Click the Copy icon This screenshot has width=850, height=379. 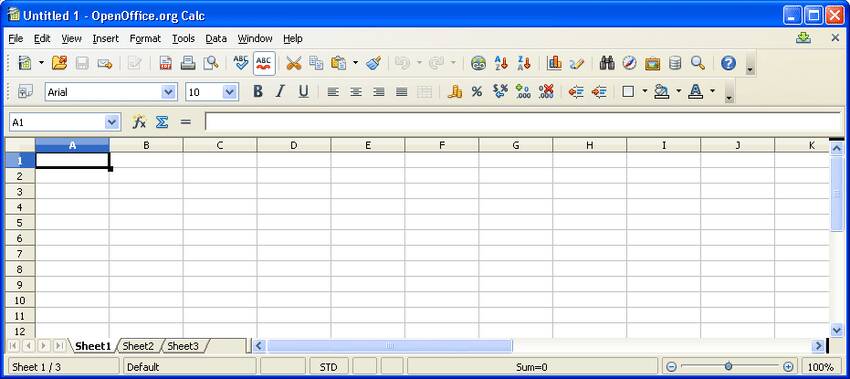tap(316, 63)
